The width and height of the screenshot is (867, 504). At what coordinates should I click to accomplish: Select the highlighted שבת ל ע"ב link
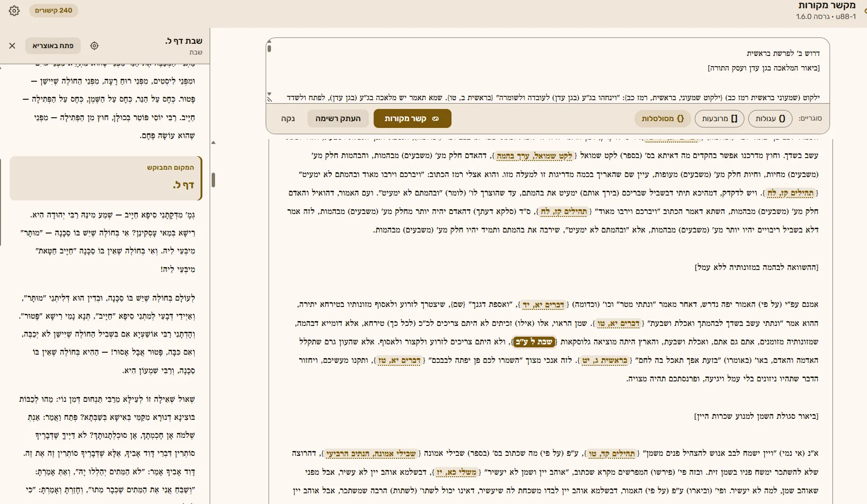534,342
